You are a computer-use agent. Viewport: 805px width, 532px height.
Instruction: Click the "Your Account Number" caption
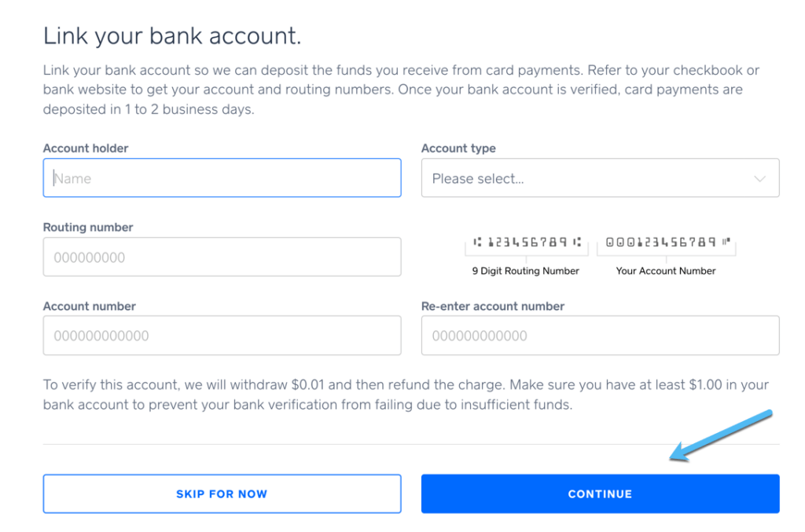pos(666,271)
